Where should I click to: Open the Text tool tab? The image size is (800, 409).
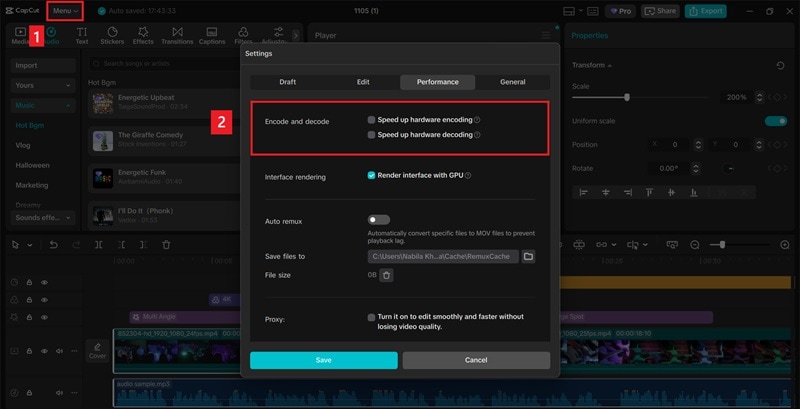(x=82, y=36)
